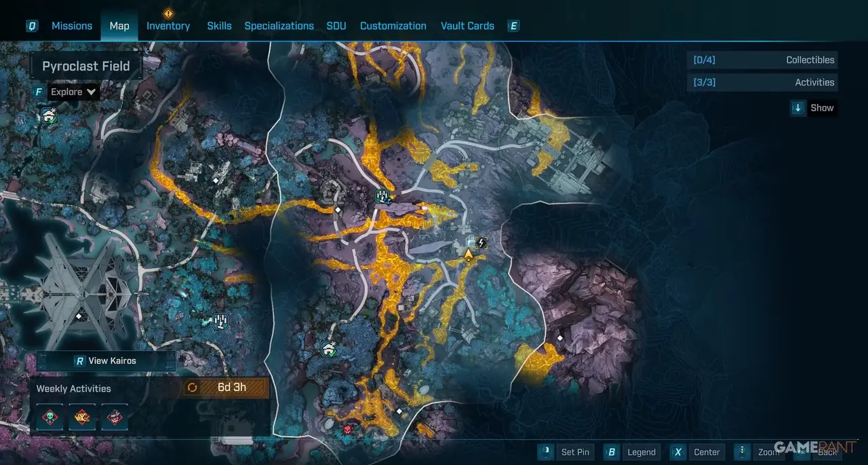The width and height of the screenshot is (868, 465).
Task: Select the red skull boss marker
Action: 348,430
